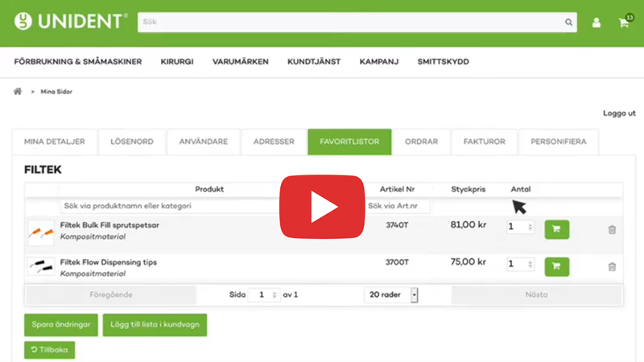Change the Sida page number stepper
The image size is (644, 362).
(275, 295)
